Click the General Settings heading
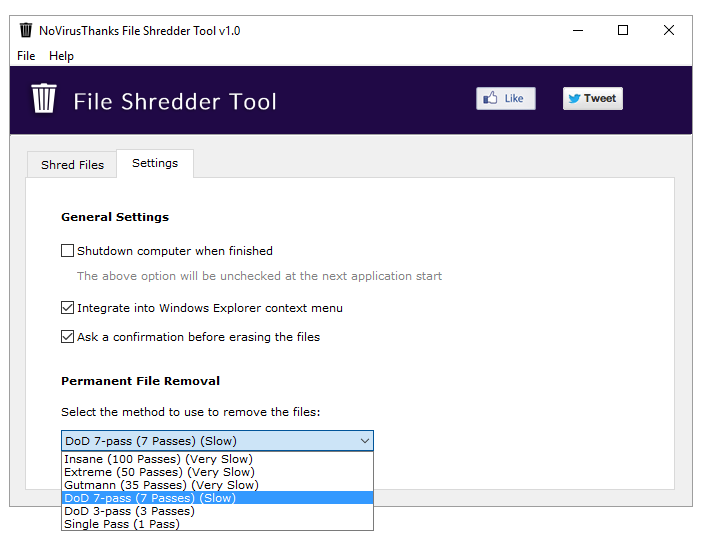The width and height of the screenshot is (720, 550). pos(115,217)
